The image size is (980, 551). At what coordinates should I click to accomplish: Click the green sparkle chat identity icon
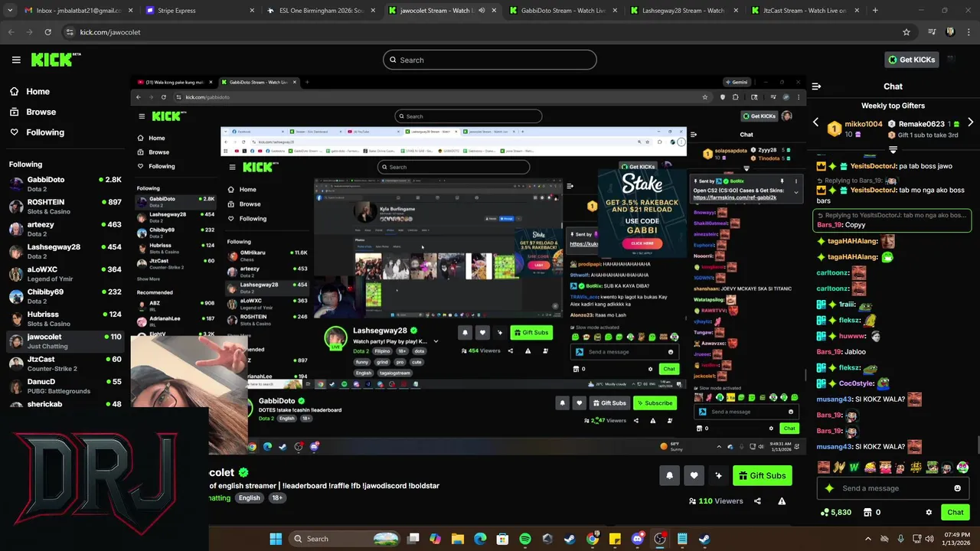[828, 488]
